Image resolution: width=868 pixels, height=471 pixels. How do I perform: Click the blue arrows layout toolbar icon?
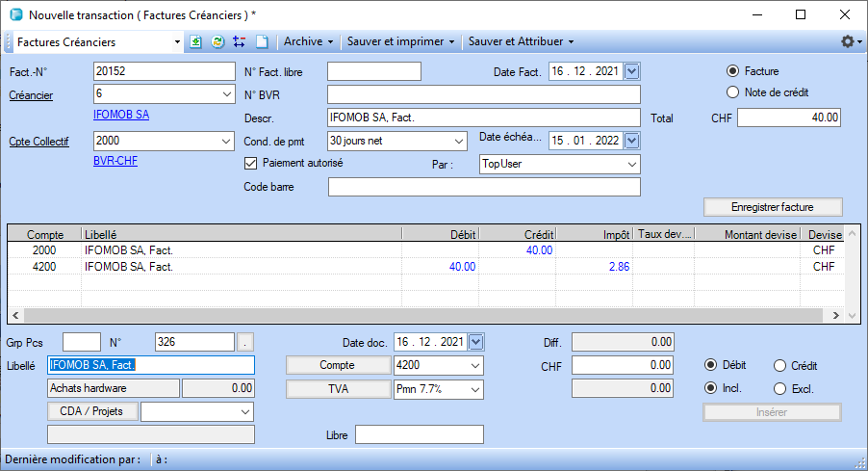pos(239,42)
